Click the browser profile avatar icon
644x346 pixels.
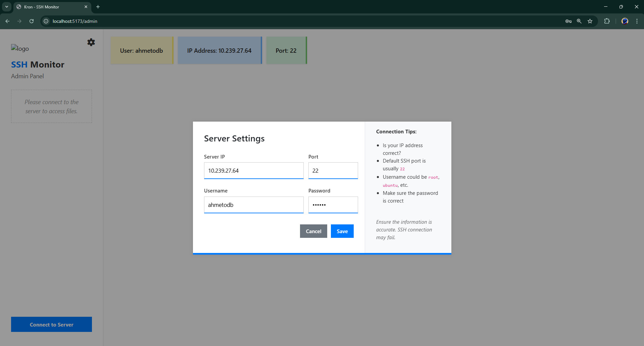[x=625, y=21]
